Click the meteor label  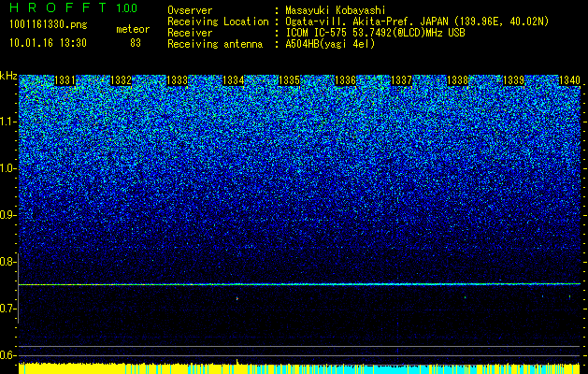133,29
